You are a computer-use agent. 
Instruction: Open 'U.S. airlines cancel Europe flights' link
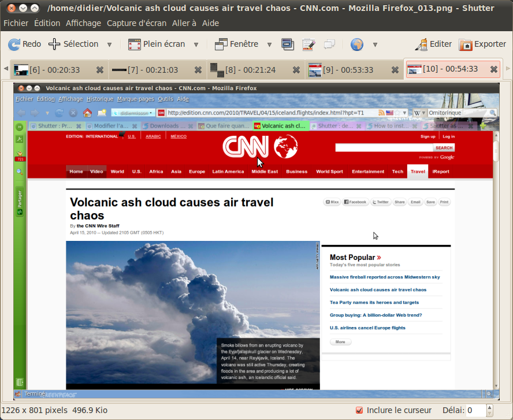(x=367, y=328)
